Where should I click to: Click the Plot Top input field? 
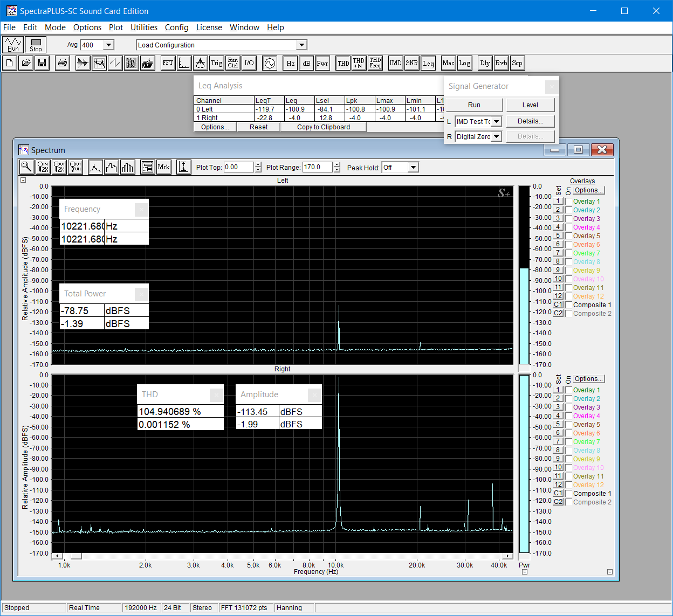[238, 167]
